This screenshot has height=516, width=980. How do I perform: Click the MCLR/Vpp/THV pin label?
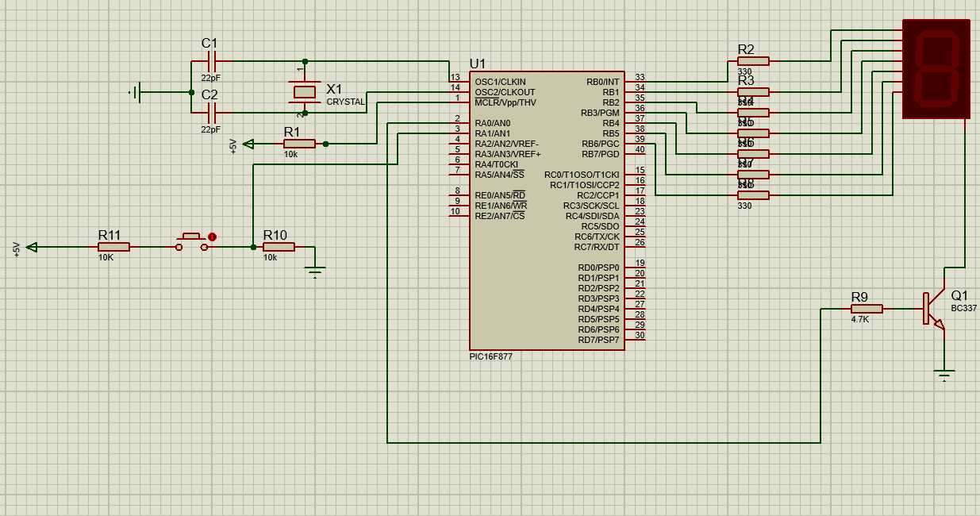tap(505, 102)
